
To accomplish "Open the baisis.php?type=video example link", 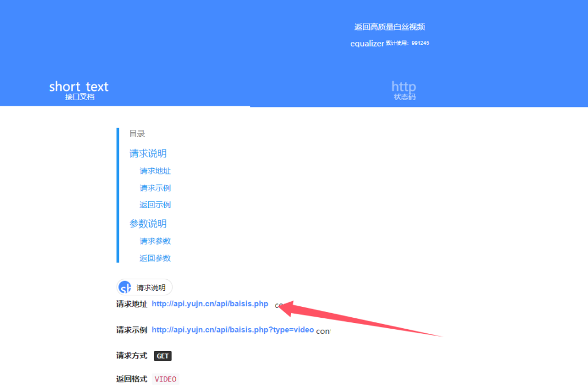I will 233,330.
